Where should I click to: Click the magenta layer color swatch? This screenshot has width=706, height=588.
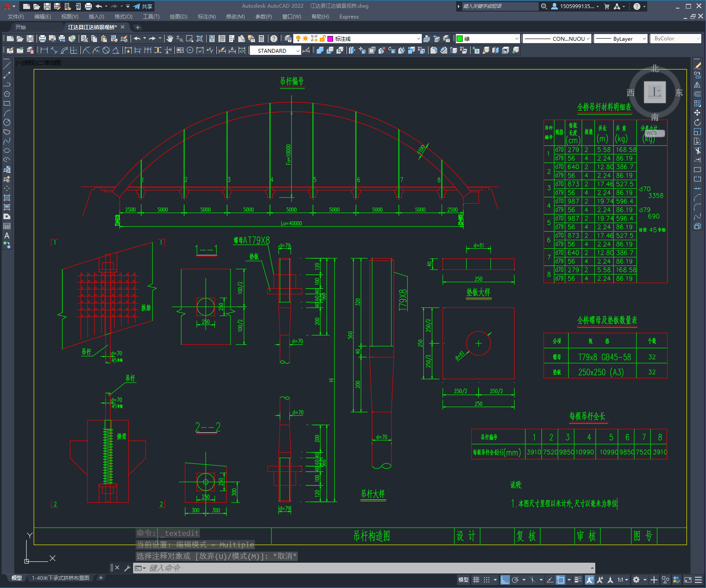(x=330, y=39)
